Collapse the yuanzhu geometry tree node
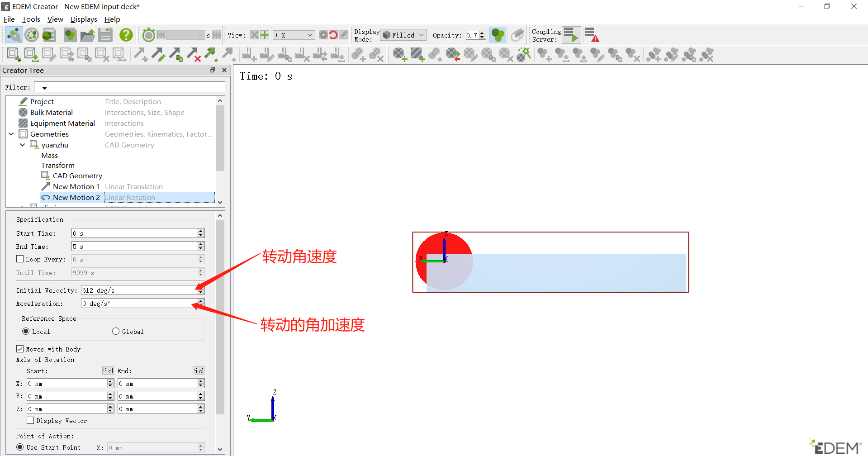The image size is (868, 456). pyautogui.click(x=22, y=145)
